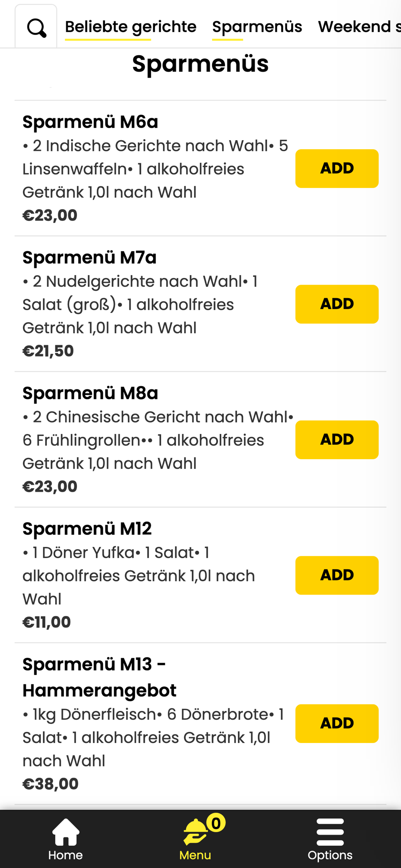This screenshot has height=868, width=401.
Task: Open the search magnifier icon
Action: [x=36, y=28]
